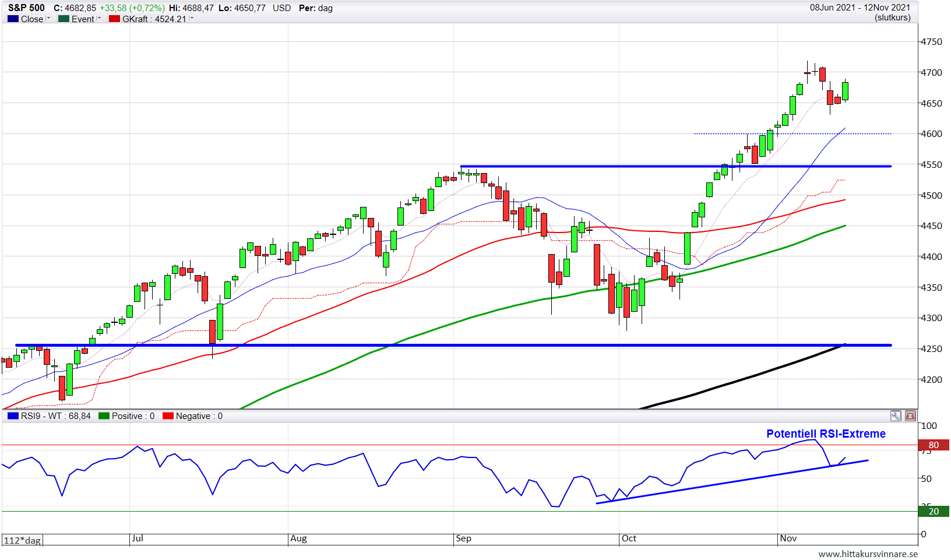Click the RSI9 - WT : 68,84 label

[x=55, y=416]
